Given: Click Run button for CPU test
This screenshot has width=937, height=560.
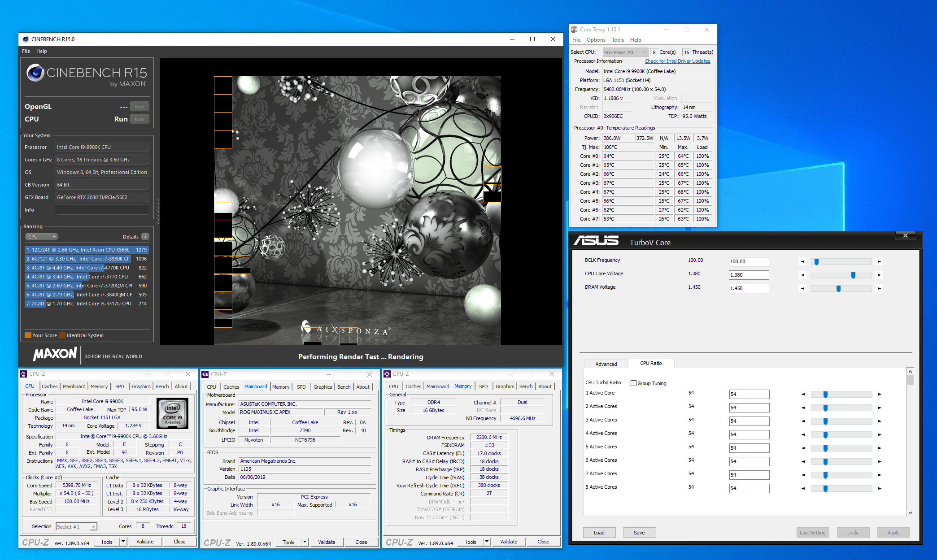Looking at the screenshot, I should tap(139, 119).
